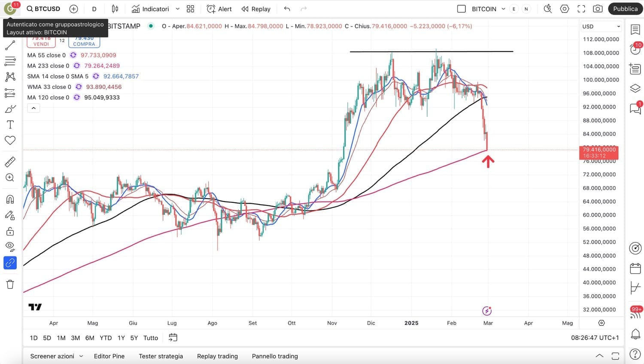
Task: Select the trend line drawing tool
Action: [10, 45]
